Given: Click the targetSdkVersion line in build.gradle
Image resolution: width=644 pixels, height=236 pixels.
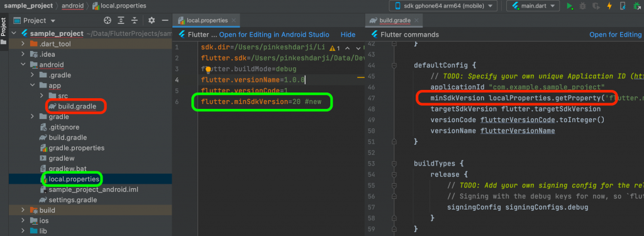Looking at the screenshot, I should tap(516, 109).
